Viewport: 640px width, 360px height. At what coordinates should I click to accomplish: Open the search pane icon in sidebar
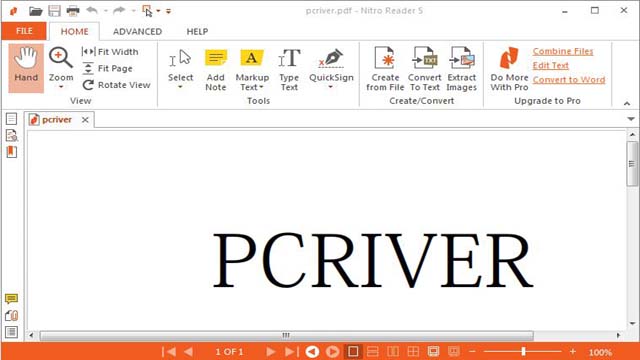point(11,136)
